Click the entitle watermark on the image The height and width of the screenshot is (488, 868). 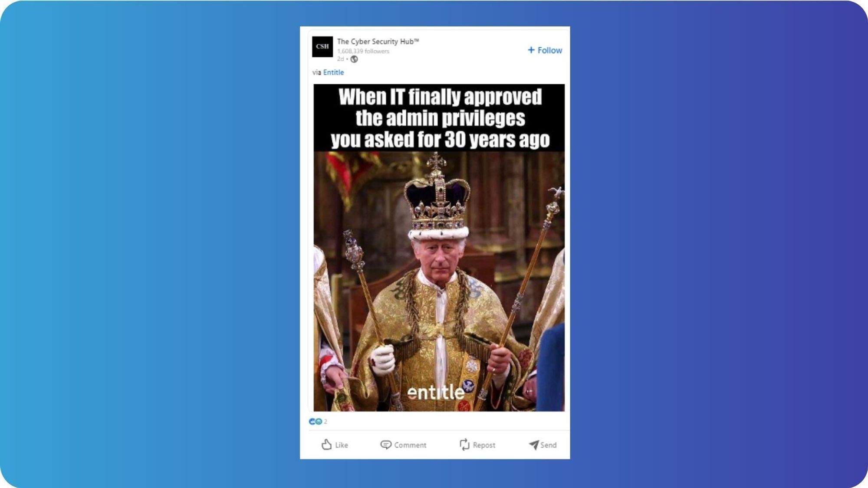(x=436, y=392)
